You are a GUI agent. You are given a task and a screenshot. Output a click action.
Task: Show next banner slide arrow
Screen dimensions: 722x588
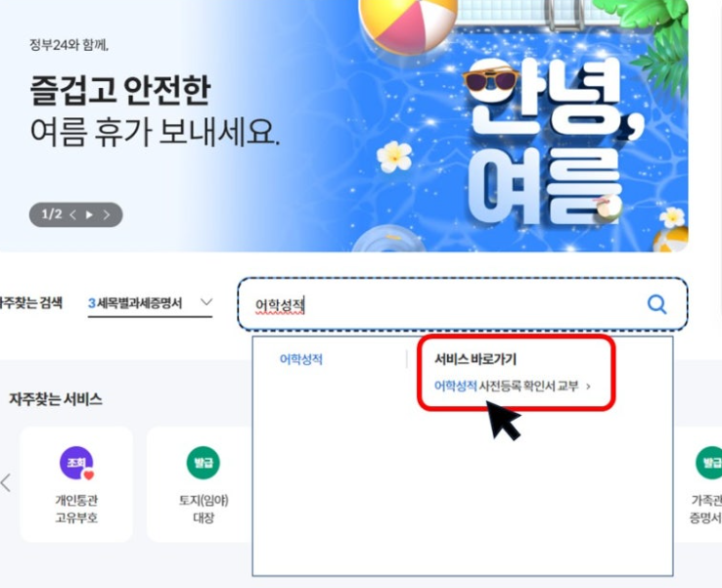tap(107, 214)
